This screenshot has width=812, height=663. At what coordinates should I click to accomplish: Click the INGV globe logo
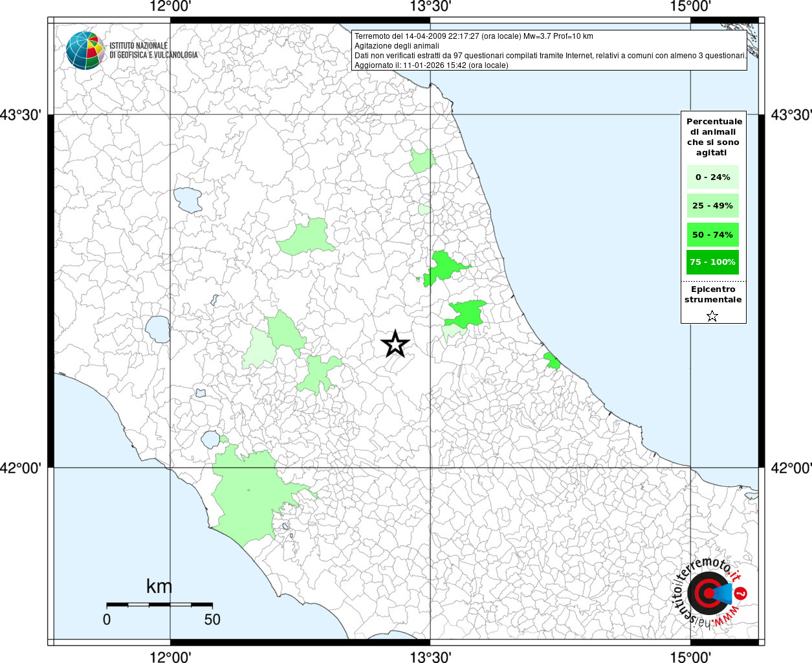(85, 50)
